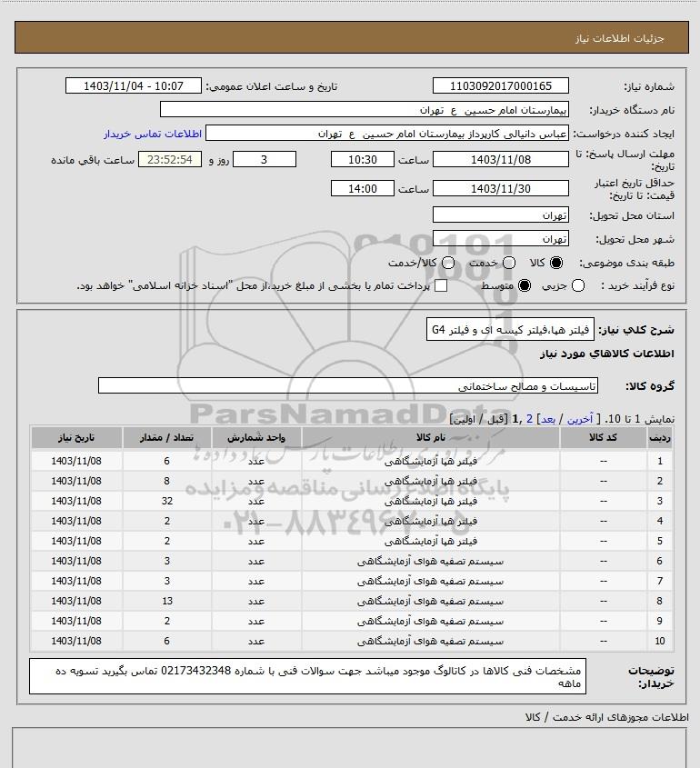Click the delivery city تهران field
Viewport: 700px width, 768px height.
click(x=501, y=238)
